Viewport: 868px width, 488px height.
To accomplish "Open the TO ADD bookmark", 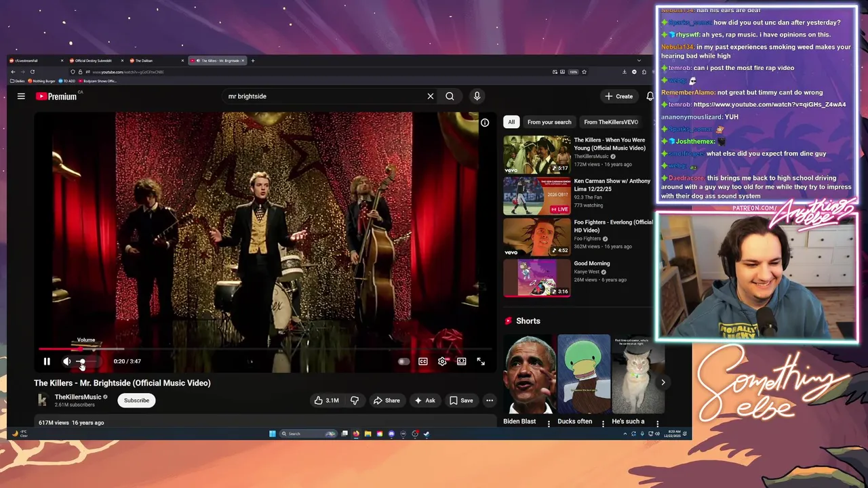I will pyautogui.click(x=68, y=81).
